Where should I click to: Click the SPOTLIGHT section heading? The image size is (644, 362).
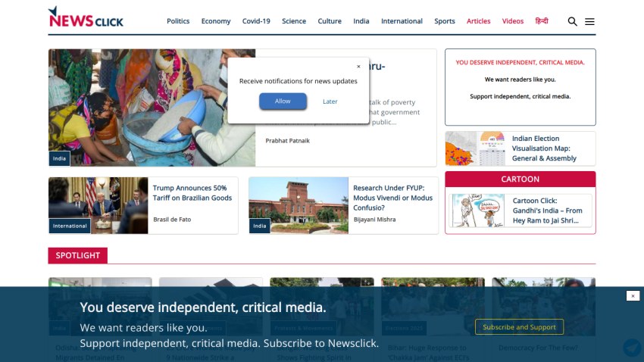click(x=77, y=255)
